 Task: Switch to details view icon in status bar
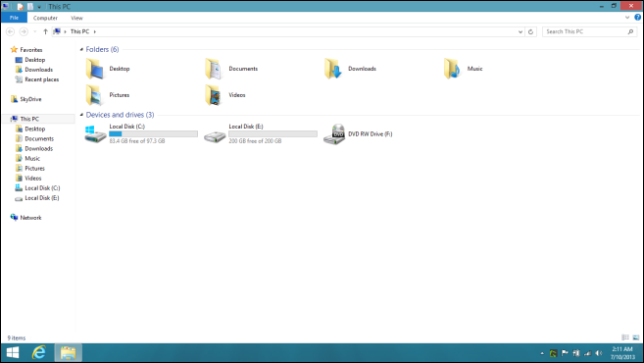[625, 337]
